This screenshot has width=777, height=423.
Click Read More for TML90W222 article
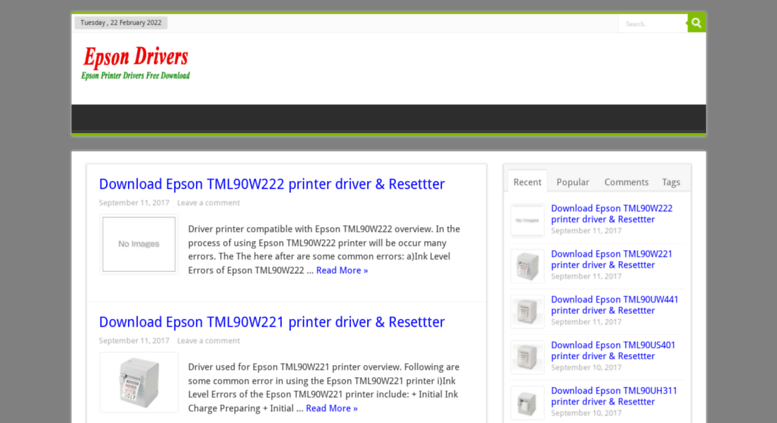pos(342,270)
